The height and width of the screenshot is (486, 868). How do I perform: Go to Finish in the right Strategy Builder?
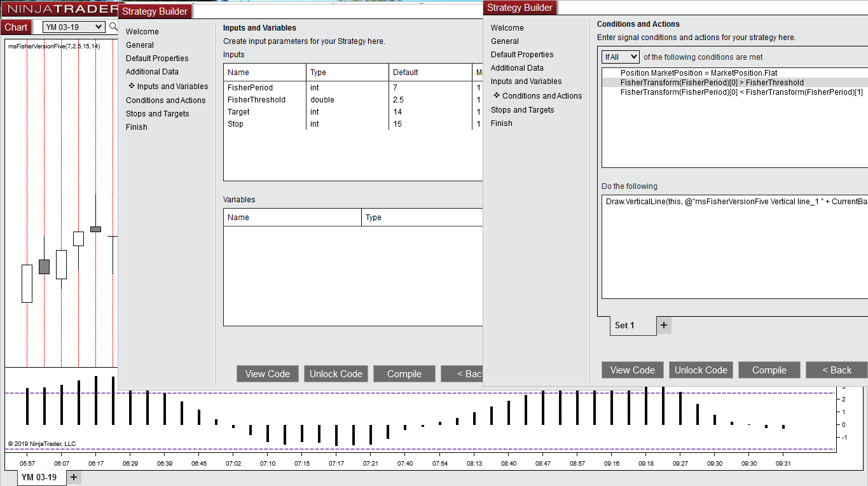pyautogui.click(x=502, y=123)
